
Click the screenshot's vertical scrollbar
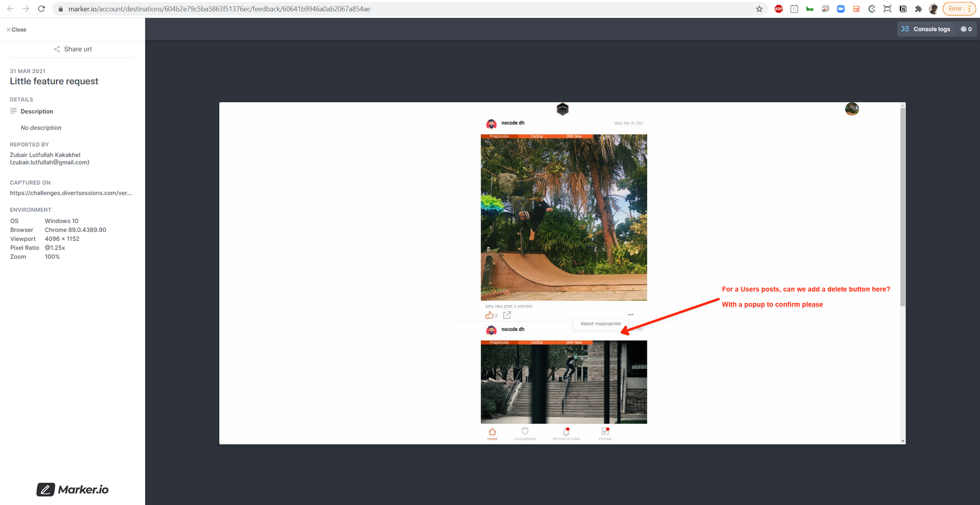coord(903,206)
